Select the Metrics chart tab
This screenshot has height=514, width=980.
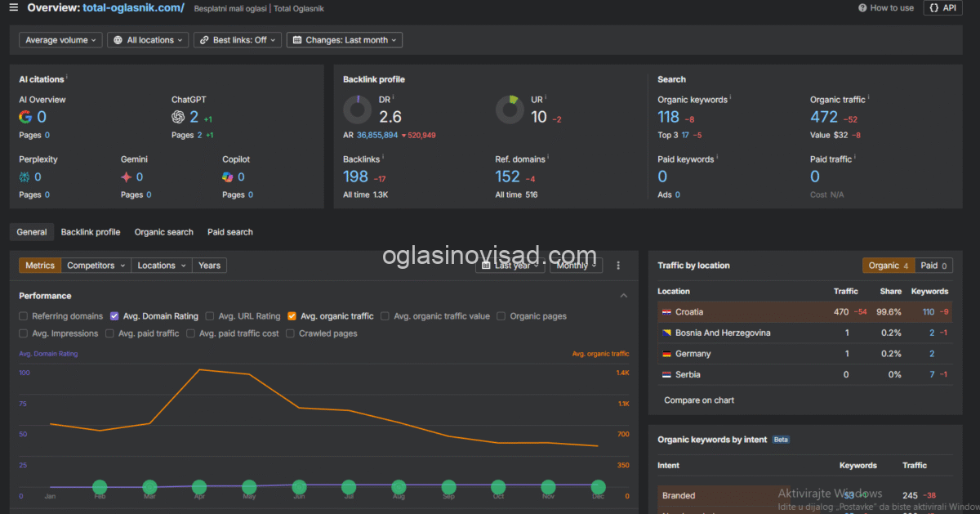(x=40, y=266)
